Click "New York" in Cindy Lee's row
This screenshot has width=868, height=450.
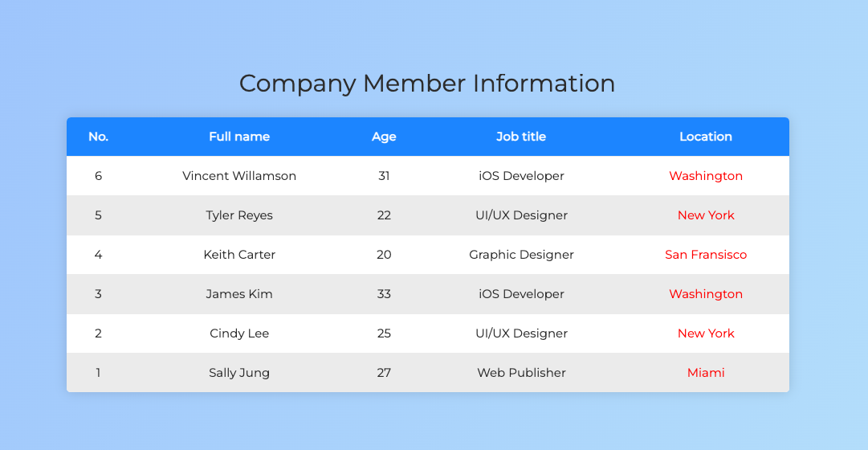(706, 333)
